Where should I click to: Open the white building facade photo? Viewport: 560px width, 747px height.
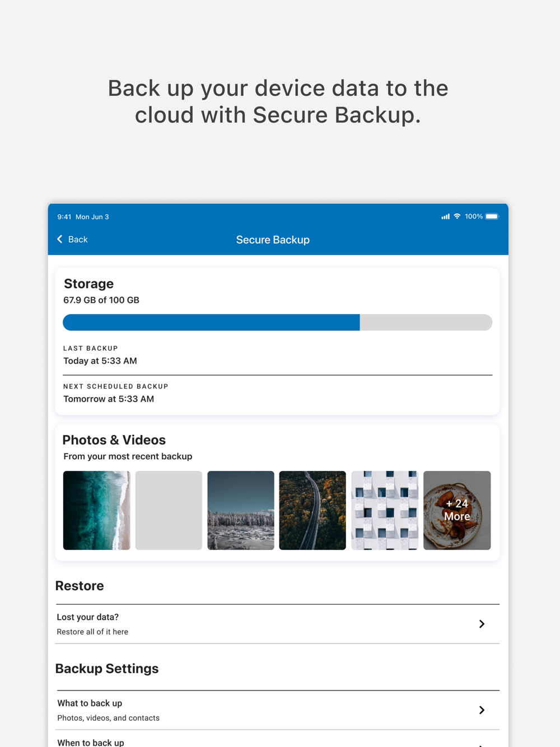385,510
